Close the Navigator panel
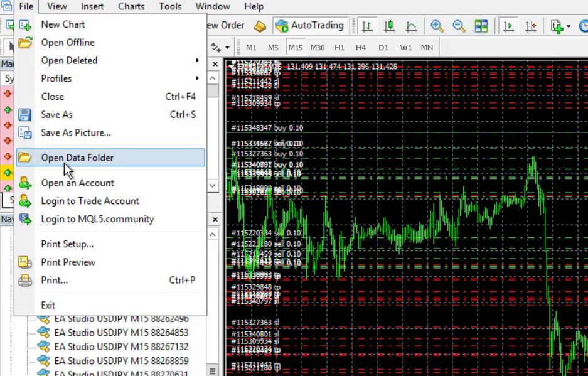Screen dimensions: 588x376 pos(215,219)
